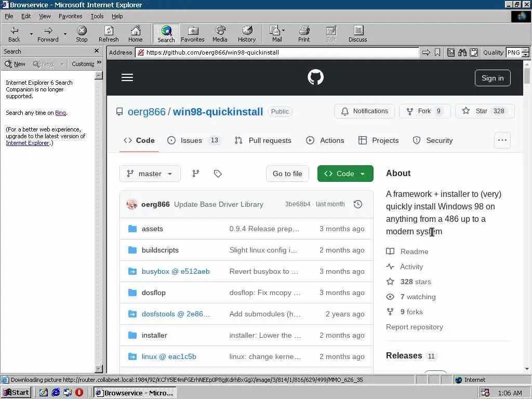Open the Tools menu

tap(97, 16)
